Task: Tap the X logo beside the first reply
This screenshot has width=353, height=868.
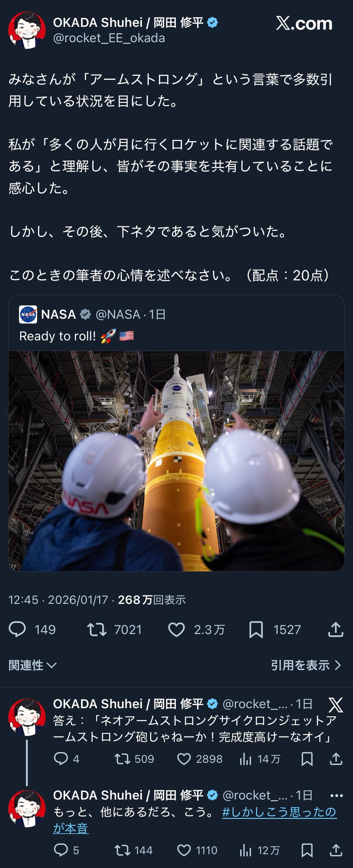Action: (336, 705)
